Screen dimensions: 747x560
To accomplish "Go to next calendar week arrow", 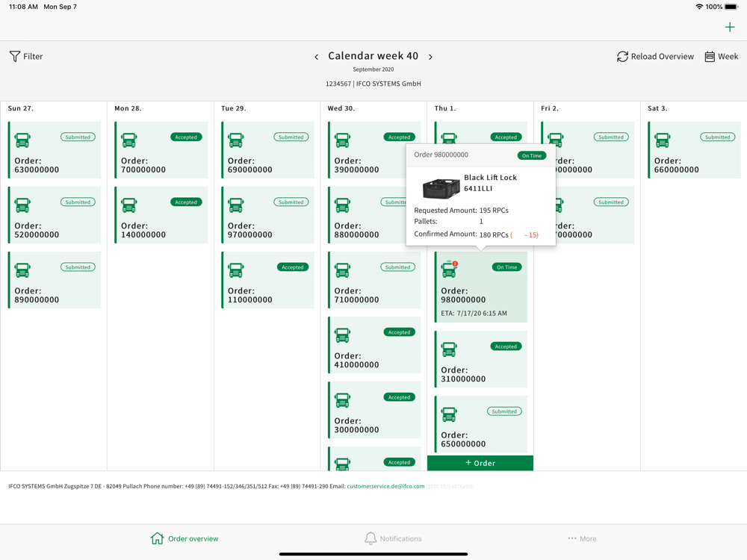I will (431, 57).
